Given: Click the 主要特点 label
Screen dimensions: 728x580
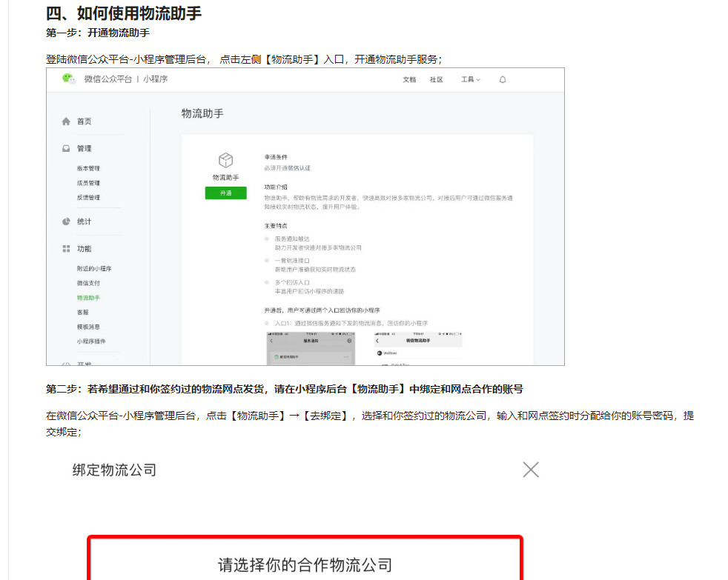Looking at the screenshot, I should [276, 226].
